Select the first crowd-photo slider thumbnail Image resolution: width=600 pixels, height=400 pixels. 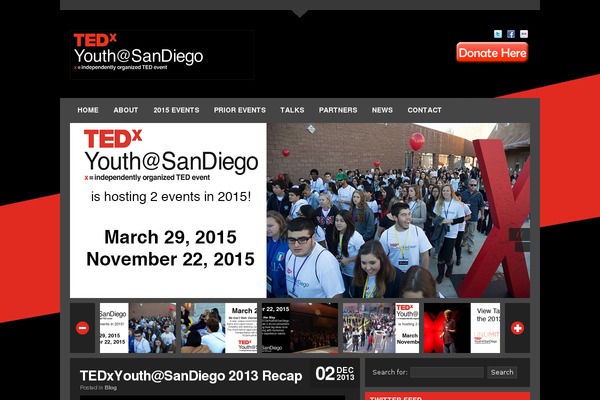138,328
